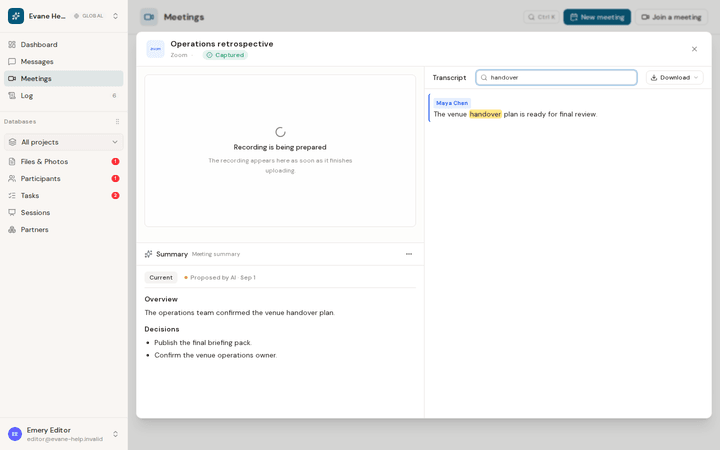Screen dimensions: 720x450
Task: Open the workspace switcher chevrons
Action: (x=115, y=16)
